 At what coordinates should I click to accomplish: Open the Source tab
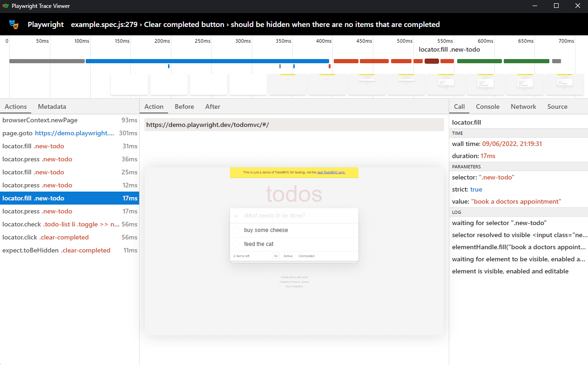pyautogui.click(x=557, y=106)
